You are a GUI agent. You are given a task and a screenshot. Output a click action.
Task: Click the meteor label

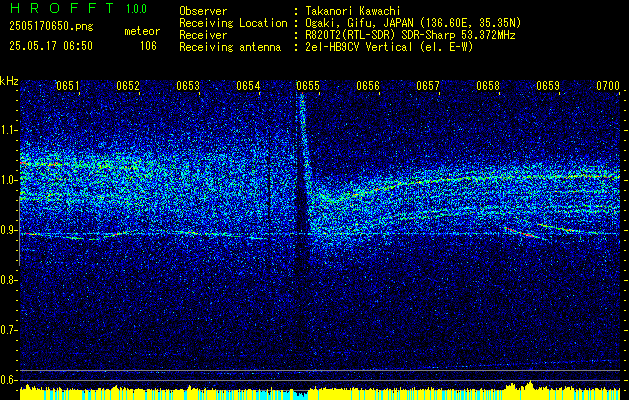(x=142, y=31)
